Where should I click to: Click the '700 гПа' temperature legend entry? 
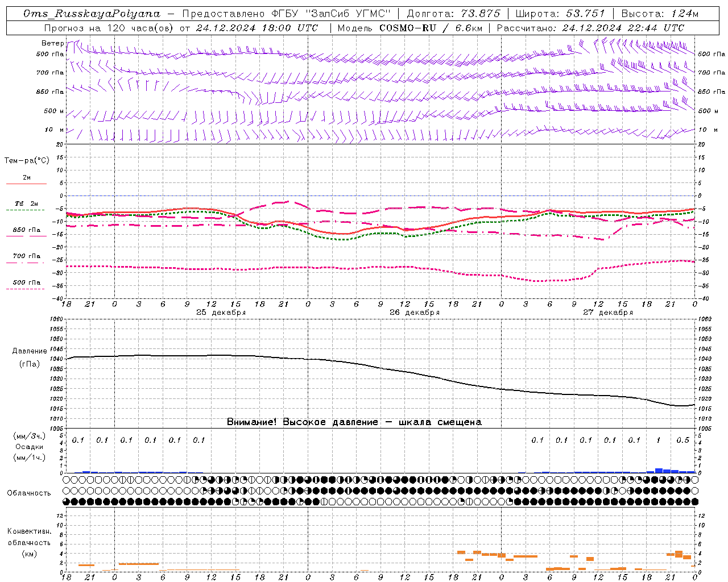tap(27, 256)
